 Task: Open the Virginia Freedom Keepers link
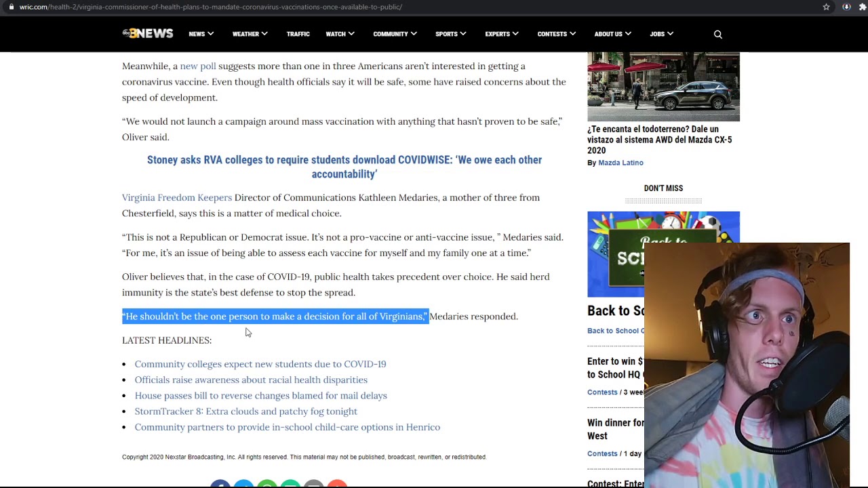coord(176,197)
